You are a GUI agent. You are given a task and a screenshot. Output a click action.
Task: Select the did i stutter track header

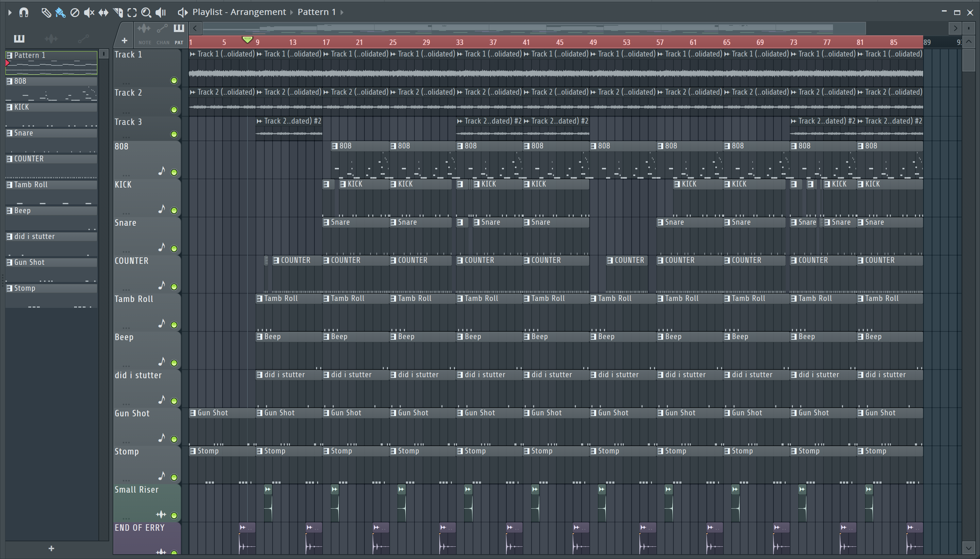click(147, 388)
